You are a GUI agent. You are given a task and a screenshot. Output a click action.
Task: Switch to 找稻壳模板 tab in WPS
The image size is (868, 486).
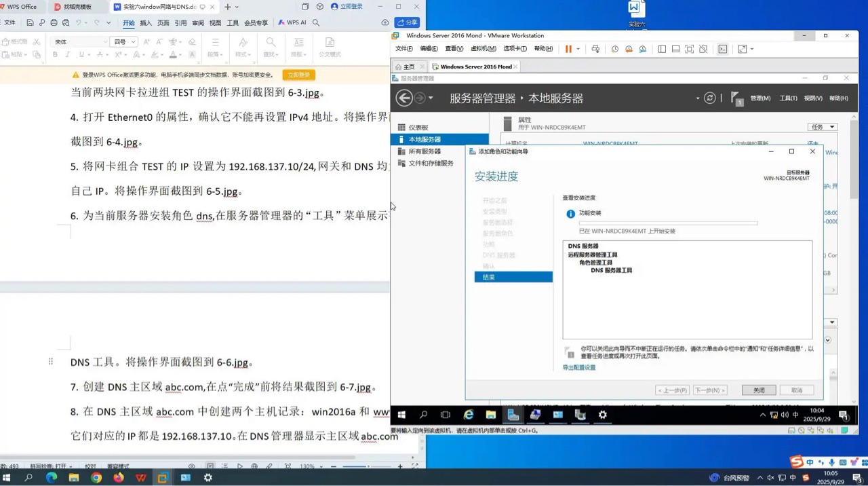click(x=77, y=7)
